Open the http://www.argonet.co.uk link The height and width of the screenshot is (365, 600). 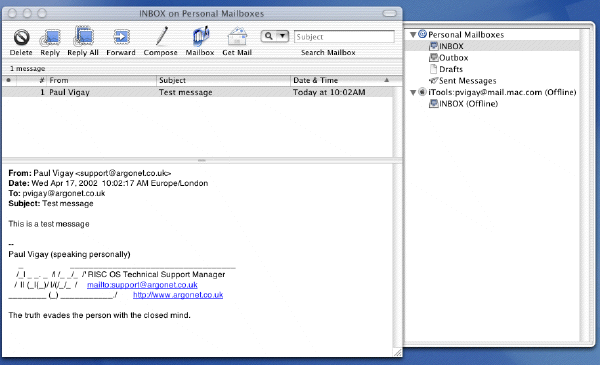[x=178, y=295]
